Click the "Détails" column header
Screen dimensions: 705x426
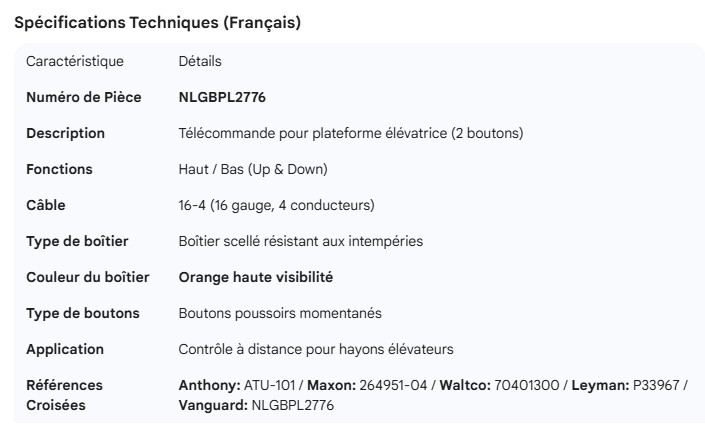tap(200, 62)
